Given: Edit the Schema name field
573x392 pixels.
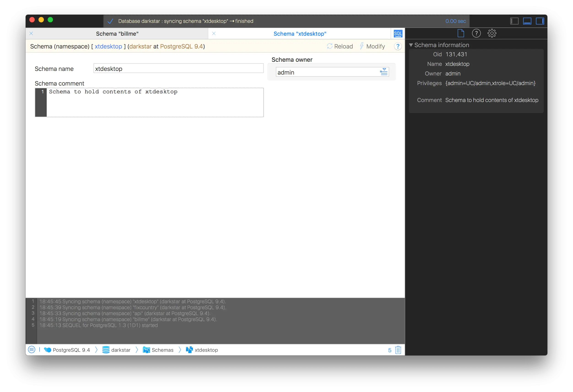Looking at the screenshot, I should [178, 68].
